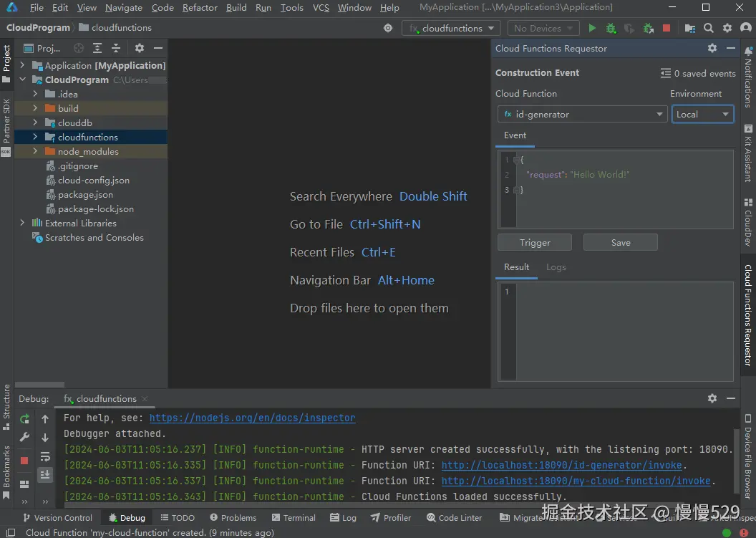
Task: Toggle scroll to end in debug console
Action: pos(45,475)
